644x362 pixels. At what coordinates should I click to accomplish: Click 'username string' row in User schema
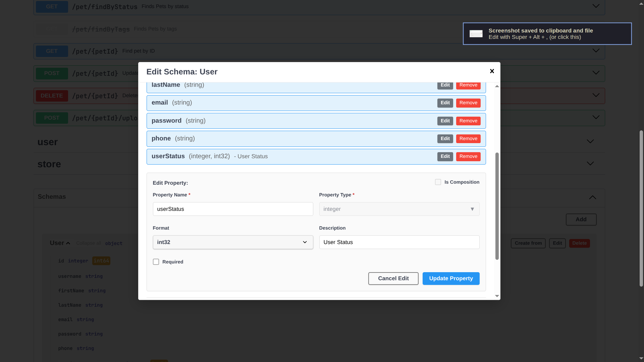point(80,276)
